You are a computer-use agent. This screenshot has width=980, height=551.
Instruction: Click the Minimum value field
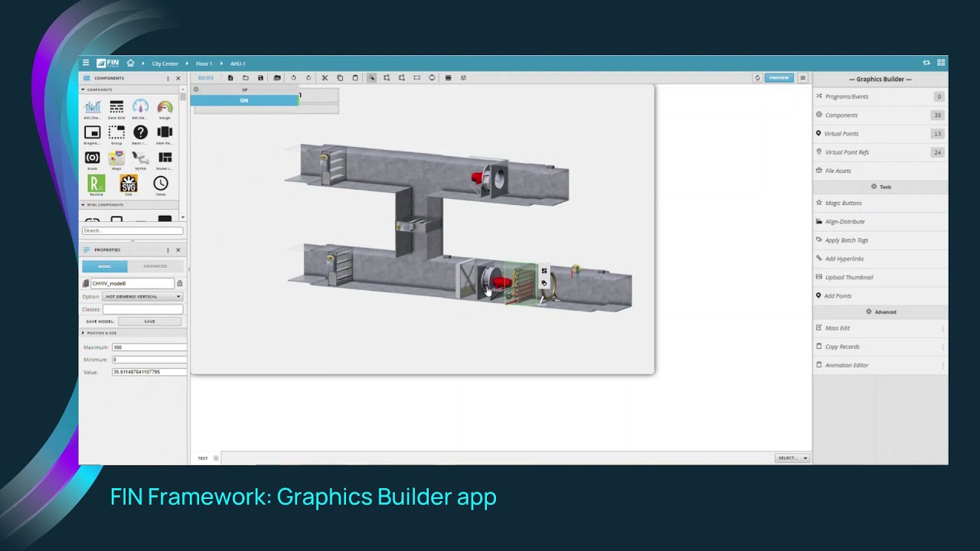149,360
